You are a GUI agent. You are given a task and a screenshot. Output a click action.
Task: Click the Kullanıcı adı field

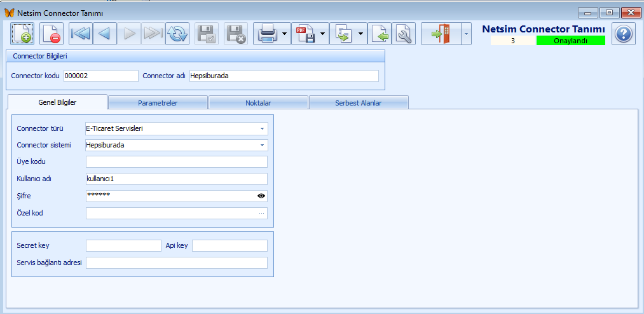tap(177, 179)
